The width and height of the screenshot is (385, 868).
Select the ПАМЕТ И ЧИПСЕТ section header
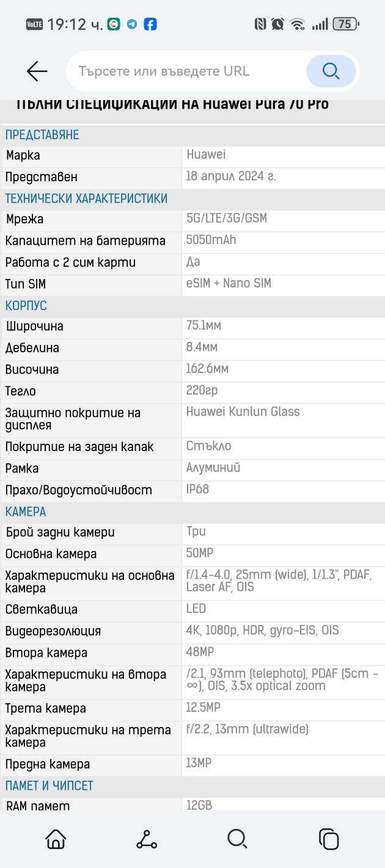point(50,786)
